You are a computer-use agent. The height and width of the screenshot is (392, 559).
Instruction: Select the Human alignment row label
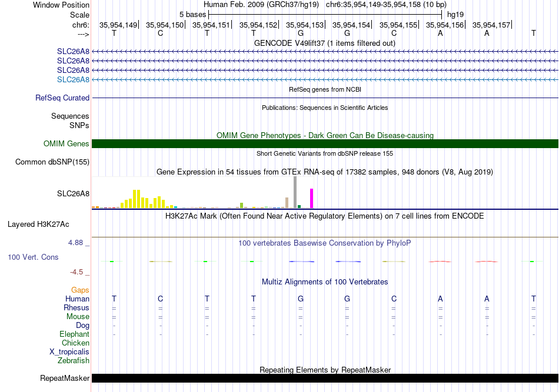(x=77, y=299)
